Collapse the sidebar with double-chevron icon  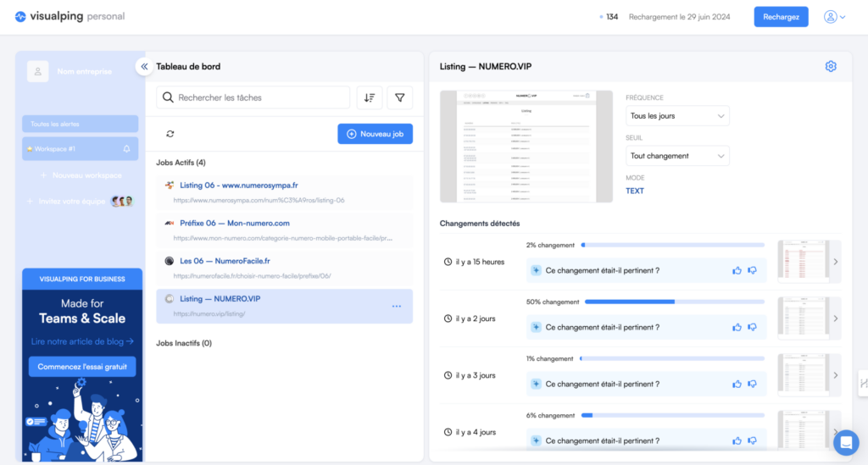(144, 66)
